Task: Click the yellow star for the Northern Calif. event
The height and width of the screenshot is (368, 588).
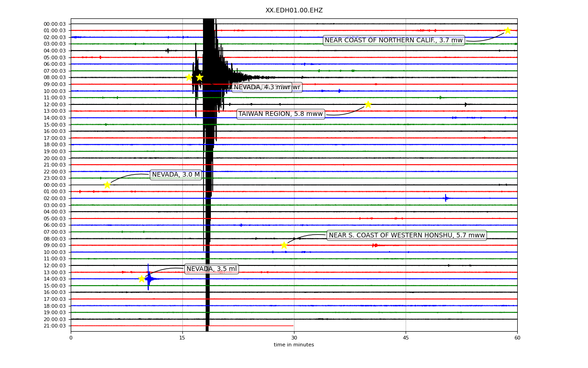Action: coord(508,30)
